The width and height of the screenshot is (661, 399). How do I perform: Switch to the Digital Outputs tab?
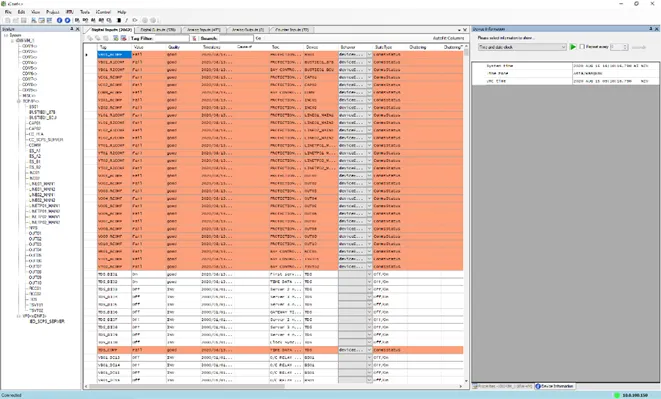pos(158,30)
